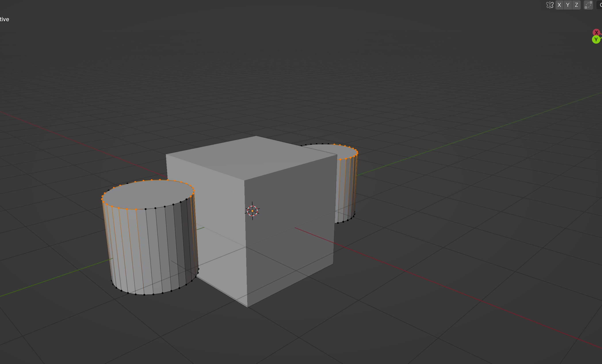Enable auto merge vertices icon
This screenshot has height=364, width=602.
[x=588, y=5]
